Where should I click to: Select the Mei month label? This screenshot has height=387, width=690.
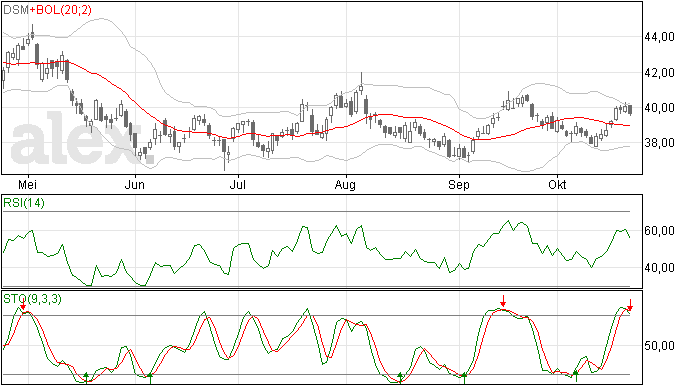pos(28,184)
